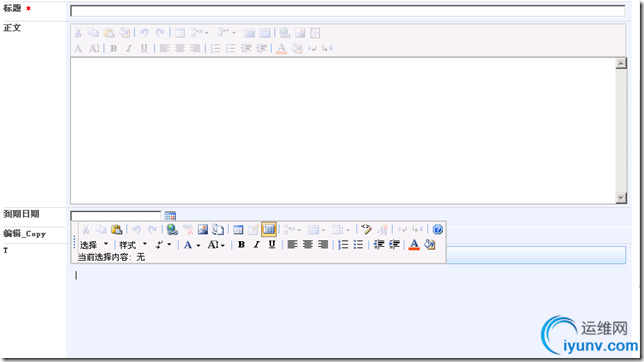Viewport: 644px width, 362px height.
Task: Click the editing area with the text cursor
Action: 348,310
